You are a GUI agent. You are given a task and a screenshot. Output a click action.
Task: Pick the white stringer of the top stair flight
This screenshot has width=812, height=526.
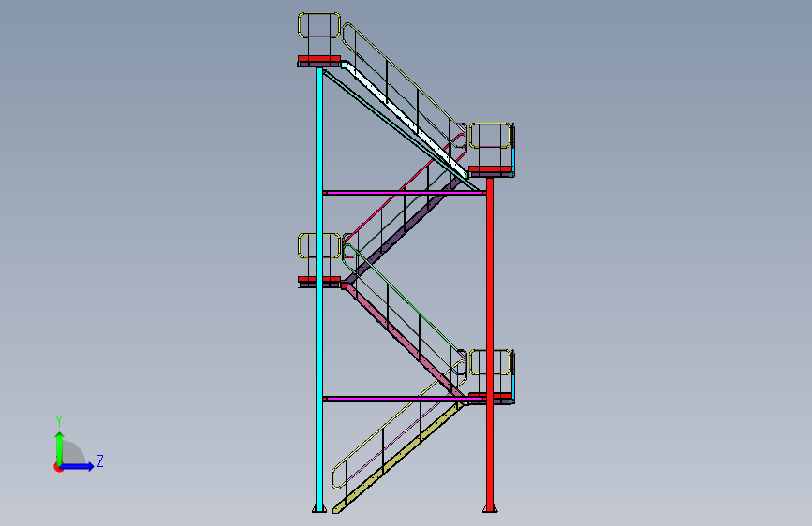click(x=405, y=119)
